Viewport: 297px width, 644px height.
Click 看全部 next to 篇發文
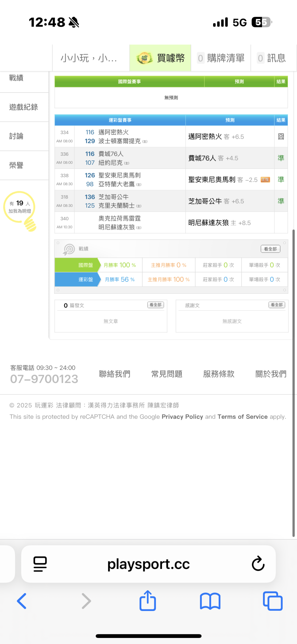coord(156,305)
